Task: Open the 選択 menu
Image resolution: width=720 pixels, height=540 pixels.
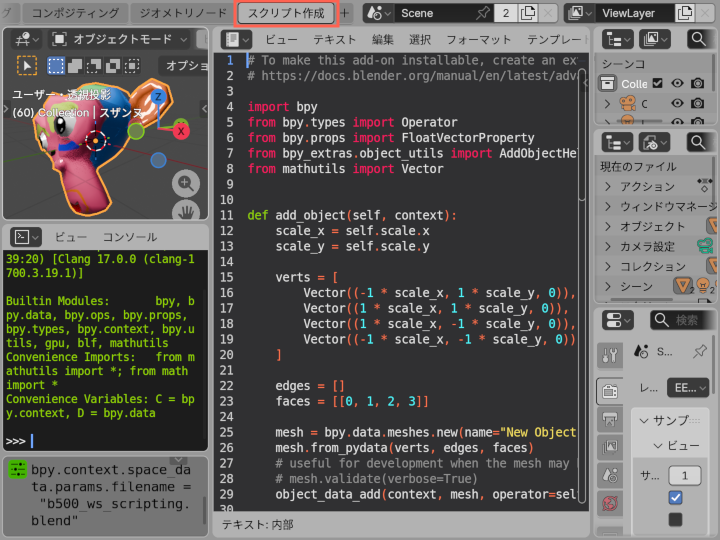Action: [x=420, y=39]
